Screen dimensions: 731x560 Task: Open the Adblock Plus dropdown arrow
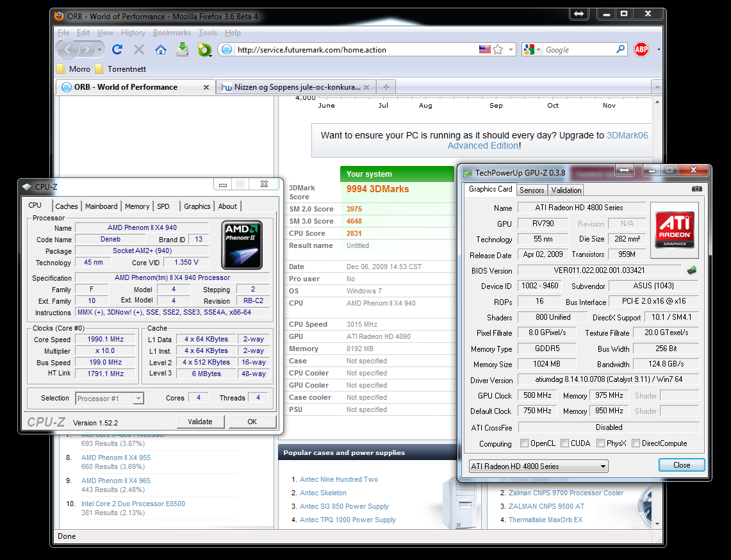click(x=658, y=49)
